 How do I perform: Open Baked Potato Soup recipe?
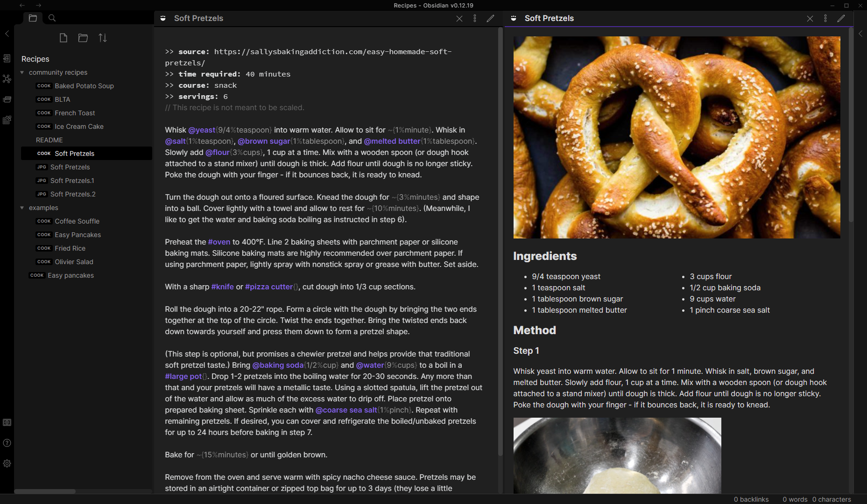click(86, 86)
